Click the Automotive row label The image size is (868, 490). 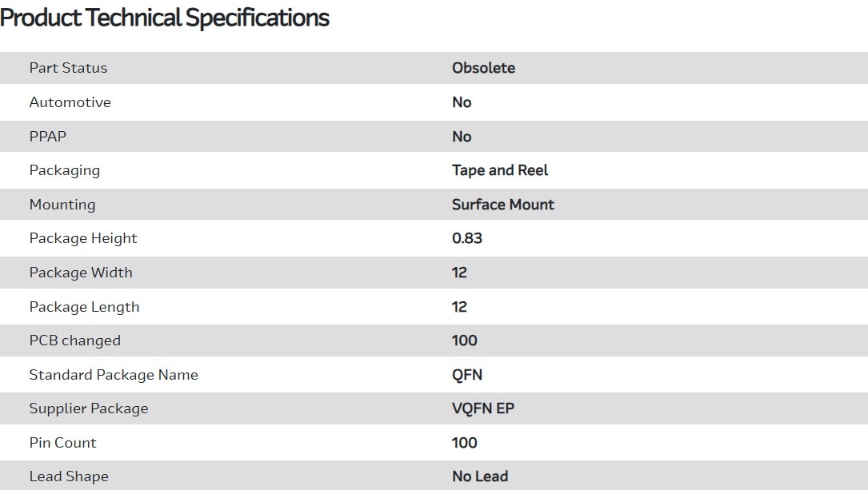tap(70, 102)
